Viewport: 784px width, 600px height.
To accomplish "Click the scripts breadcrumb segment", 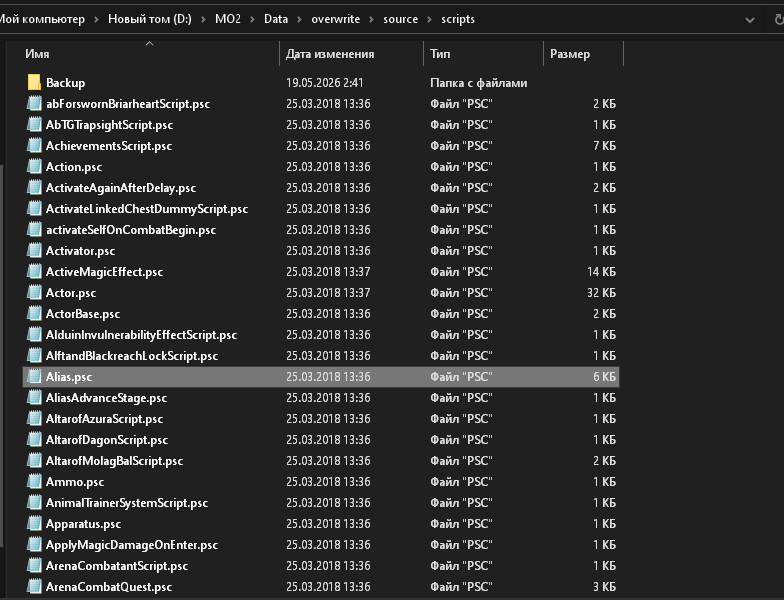I will (x=458, y=19).
